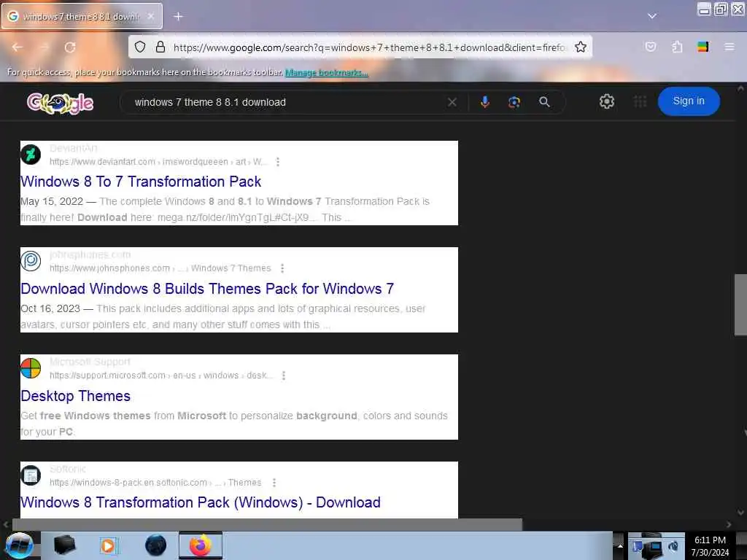Open more options for johnsphones result

282,268
